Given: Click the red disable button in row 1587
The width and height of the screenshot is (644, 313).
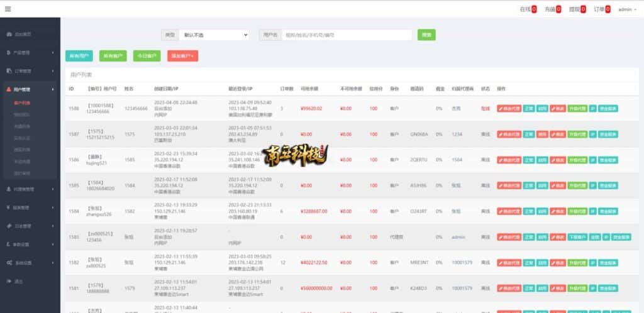Looking at the screenshot, I should tap(542, 134).
